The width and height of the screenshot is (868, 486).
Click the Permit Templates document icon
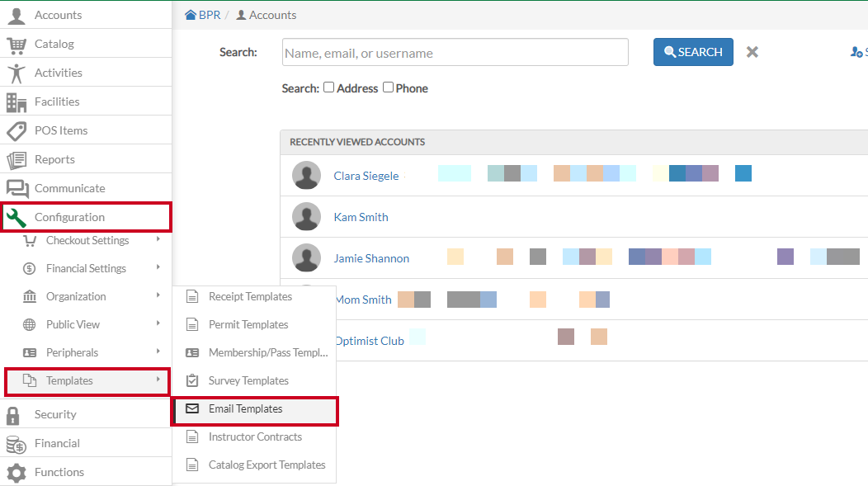192,325
